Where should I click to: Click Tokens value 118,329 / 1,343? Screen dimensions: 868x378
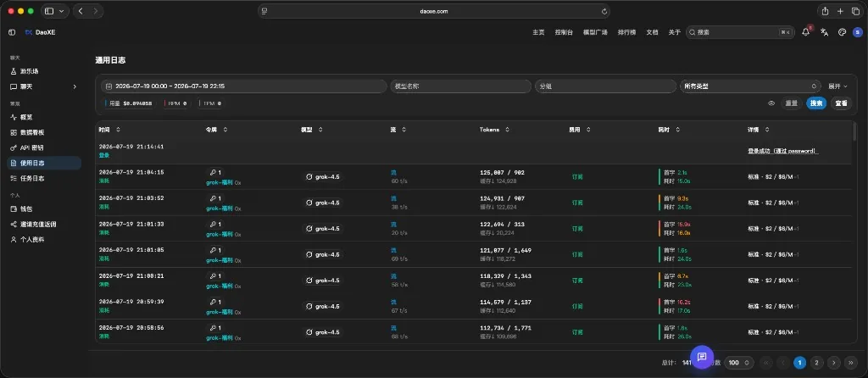point(505,276)
